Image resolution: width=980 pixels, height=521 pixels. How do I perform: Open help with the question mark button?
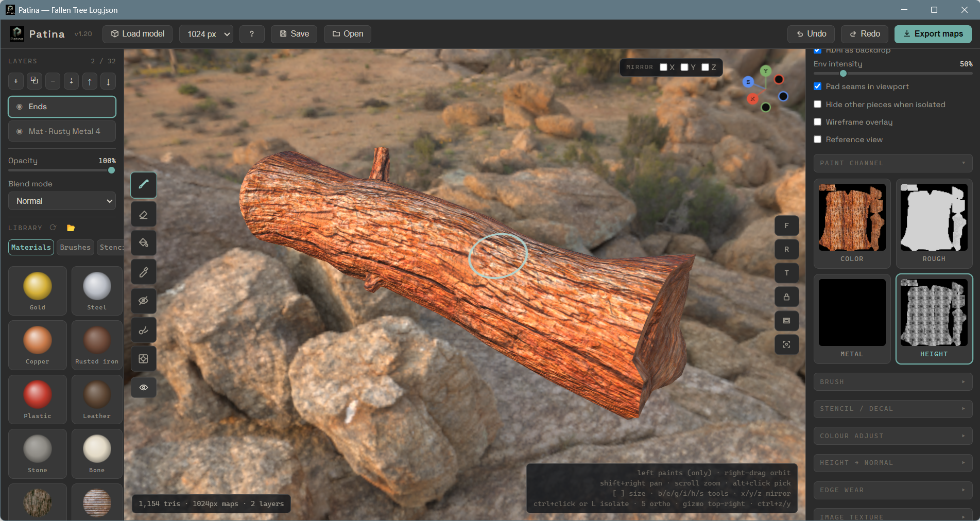(x=252, y=34)
